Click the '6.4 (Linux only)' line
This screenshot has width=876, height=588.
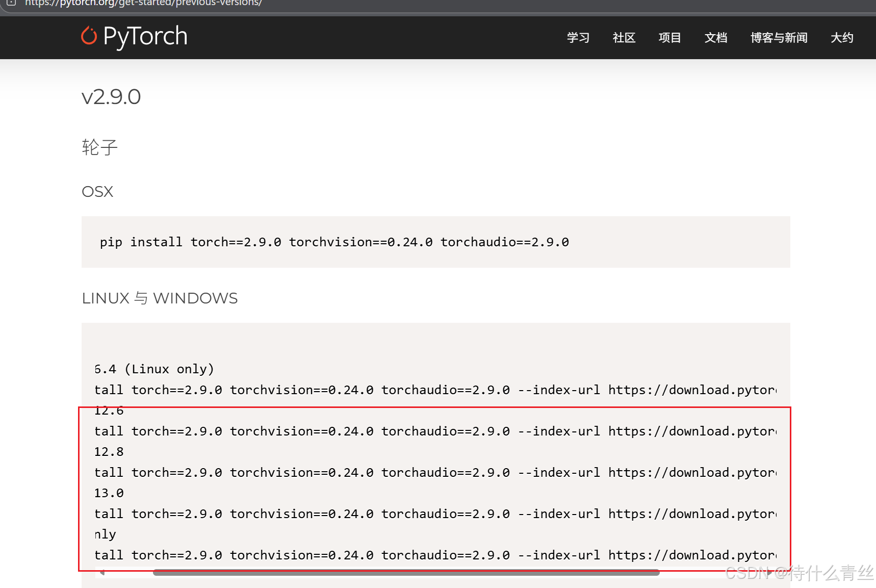tap(154, 369)
